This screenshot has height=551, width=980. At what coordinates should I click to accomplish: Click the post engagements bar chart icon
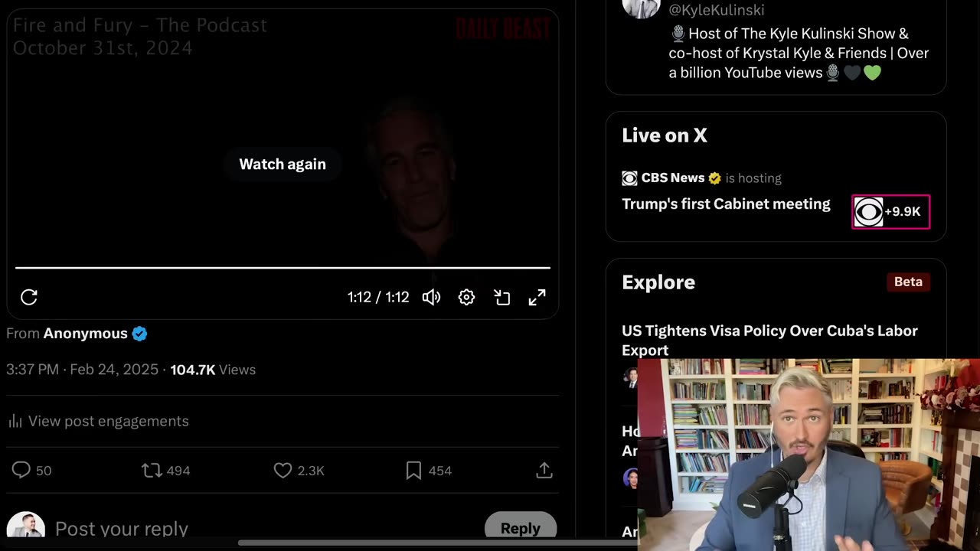pyautogui.click(x=15, y=421)
